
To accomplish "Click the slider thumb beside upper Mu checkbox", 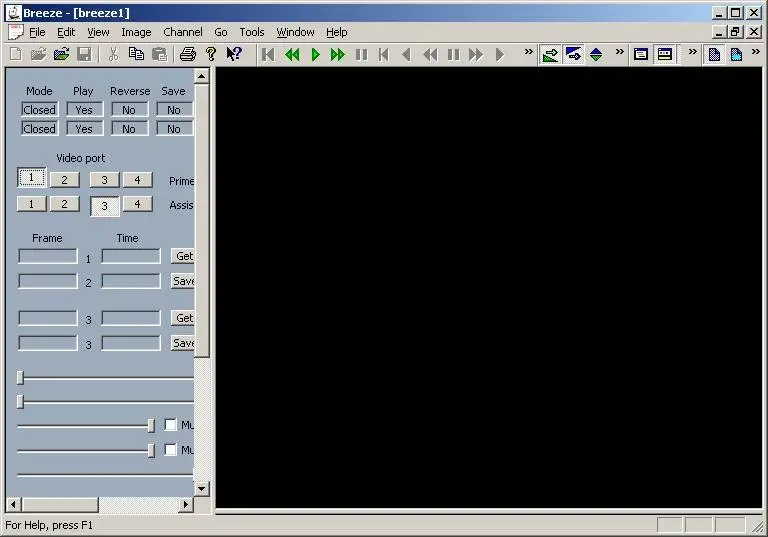I will 151,425.
